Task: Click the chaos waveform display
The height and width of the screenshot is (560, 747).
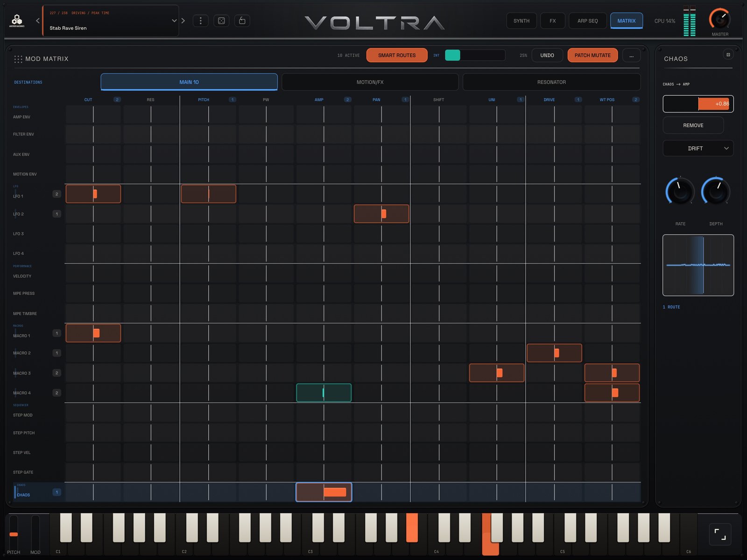Action: pyautogui.click(x=698, y=265)
